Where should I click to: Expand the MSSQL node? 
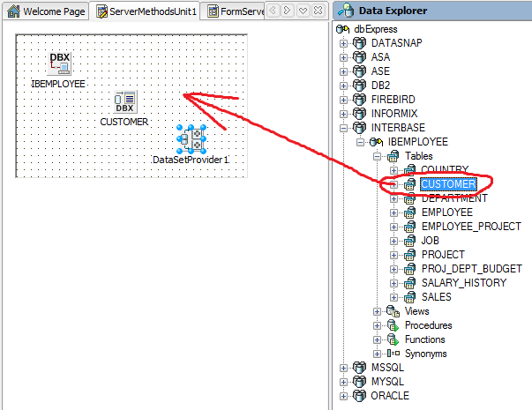pos(343,369)
